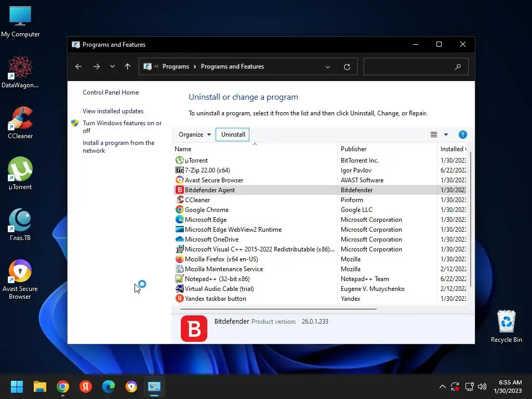Click the Microsoft OneDrive list icon
Image resolution: width=532 pixels, height=399 pixels.
(x=179, y=239)
